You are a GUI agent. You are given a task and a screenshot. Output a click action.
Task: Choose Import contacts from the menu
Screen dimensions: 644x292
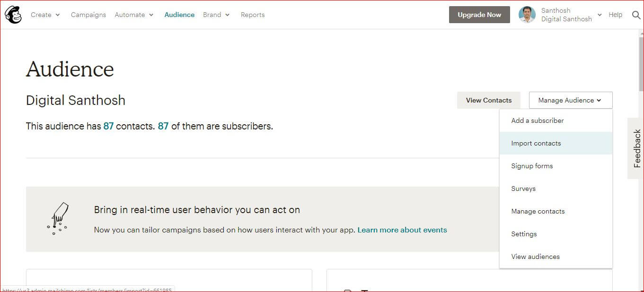[x=556, y=143]
